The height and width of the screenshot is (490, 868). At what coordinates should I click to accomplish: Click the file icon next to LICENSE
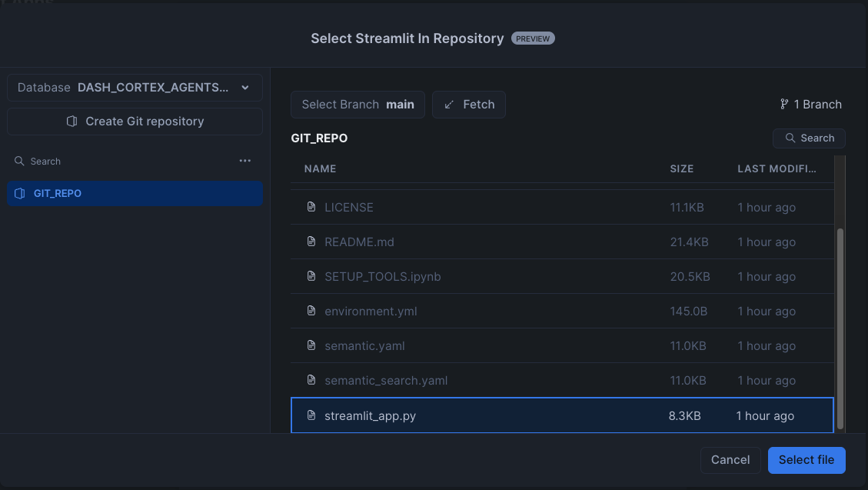coord(311,206)
